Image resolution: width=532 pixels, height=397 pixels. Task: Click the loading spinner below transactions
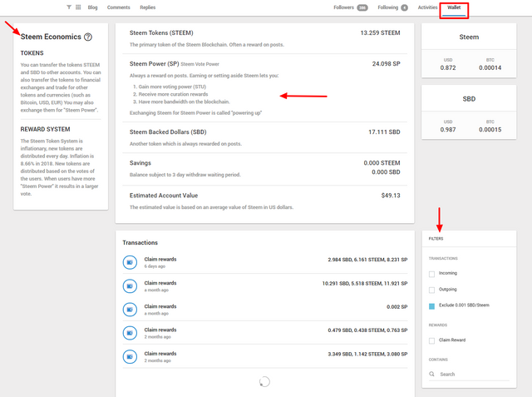264,382
